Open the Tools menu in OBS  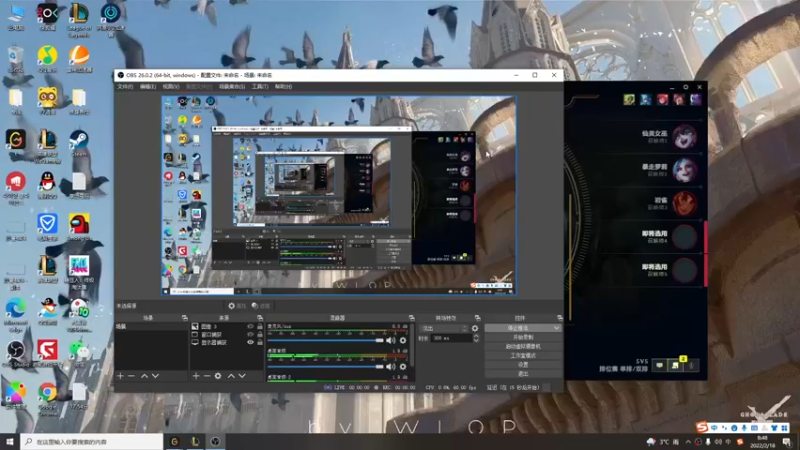coord(260,87)
